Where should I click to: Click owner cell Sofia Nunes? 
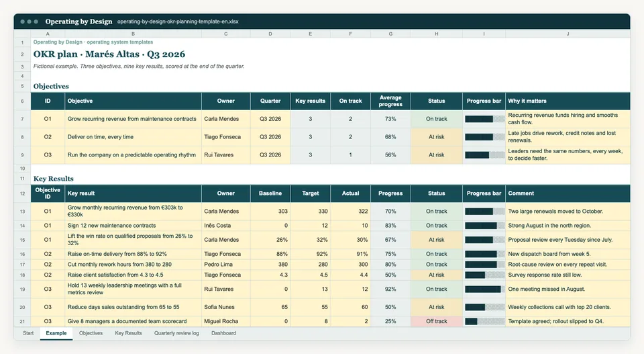point(225,307)
